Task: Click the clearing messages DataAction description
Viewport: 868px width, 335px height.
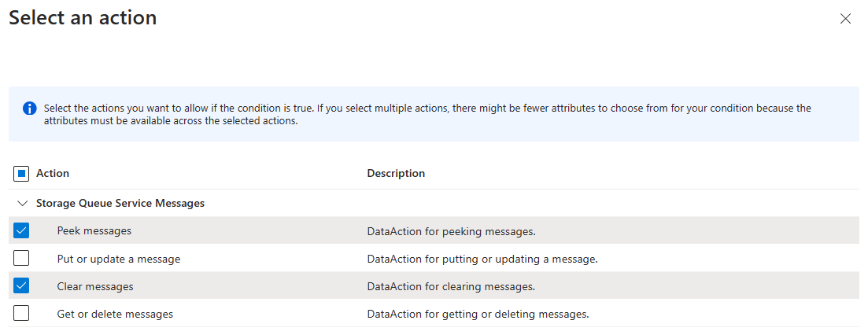Action: coord(451,286)
